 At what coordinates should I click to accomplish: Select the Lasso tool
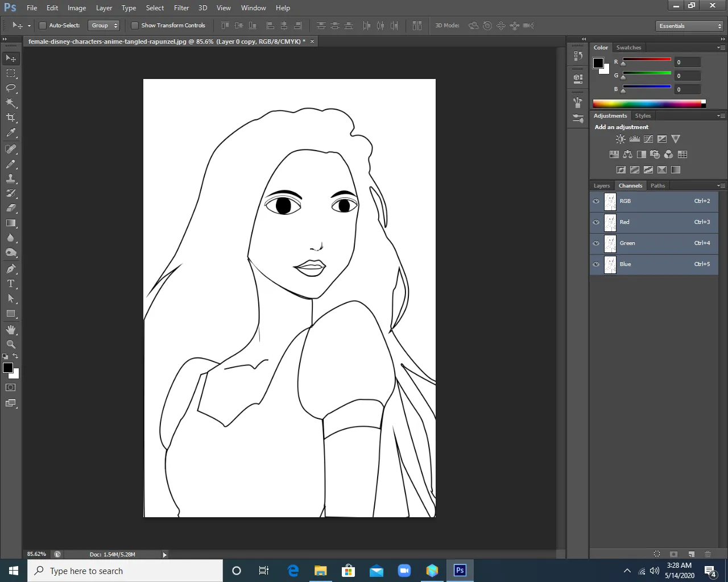tap(11, 88)
